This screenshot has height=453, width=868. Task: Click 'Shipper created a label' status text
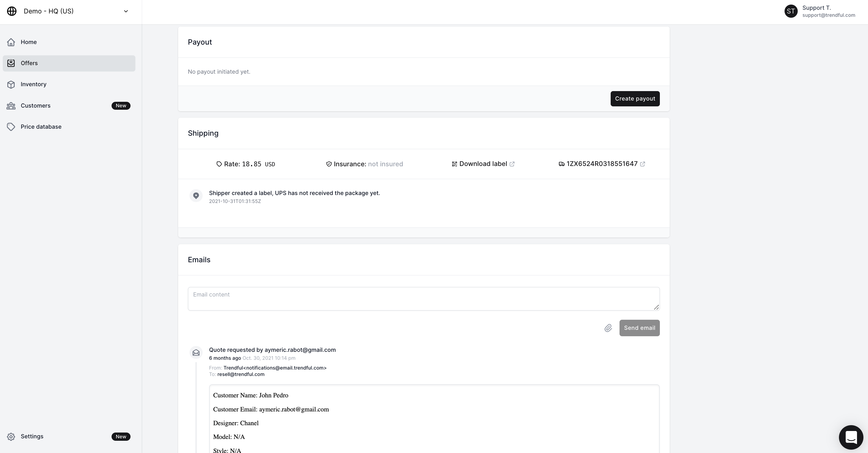(x=295, y=193)
